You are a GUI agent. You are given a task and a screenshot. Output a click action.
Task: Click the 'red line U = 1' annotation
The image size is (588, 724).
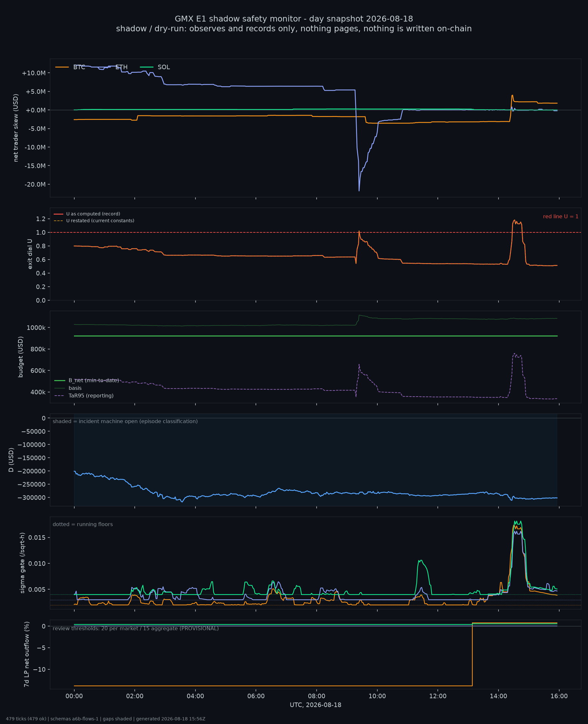pyautogui.click(x=561, y=217)
